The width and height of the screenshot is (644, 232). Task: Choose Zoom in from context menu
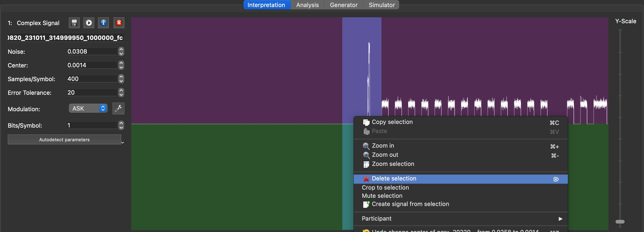point(461,146)
